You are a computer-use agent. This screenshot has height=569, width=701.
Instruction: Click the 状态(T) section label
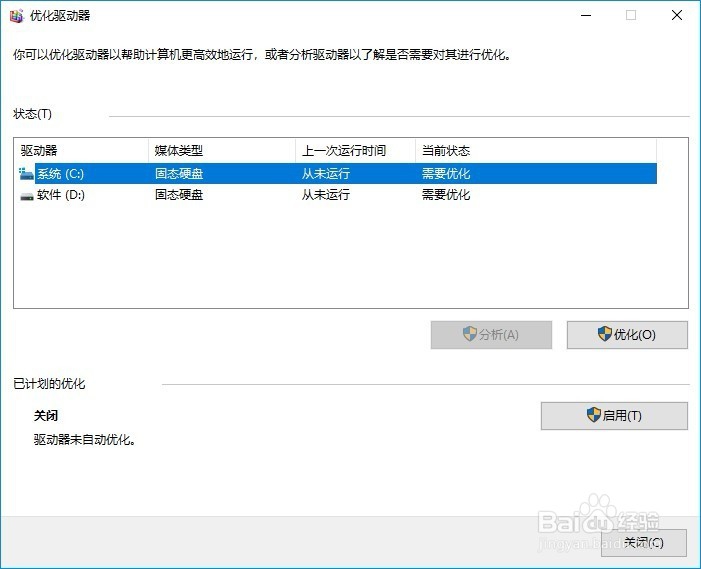click(x=32, y=114)
